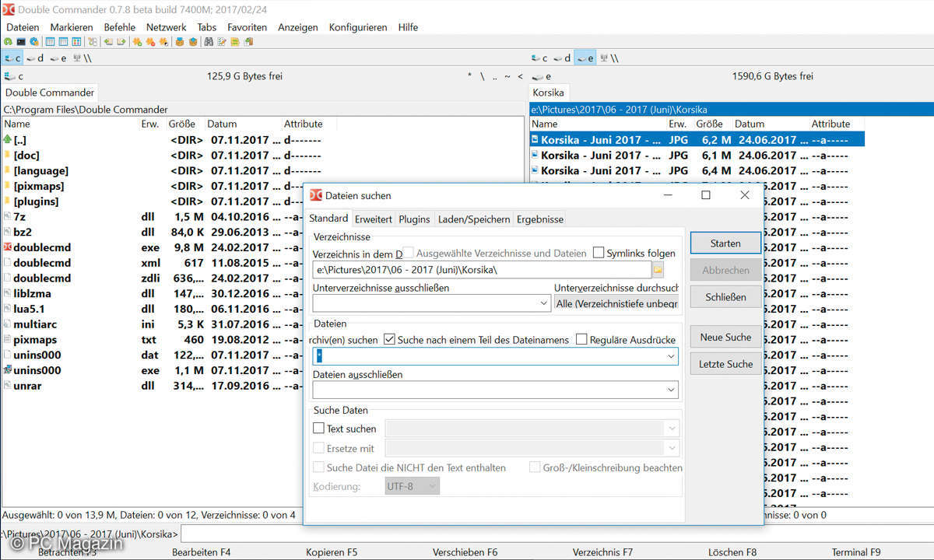Switch right panel to drive d

click(562, 58)
